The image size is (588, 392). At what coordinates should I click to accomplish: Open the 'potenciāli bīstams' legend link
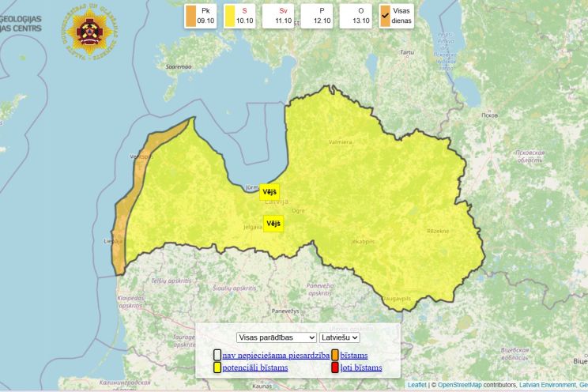pyautogui.click(x=255, y=367)
